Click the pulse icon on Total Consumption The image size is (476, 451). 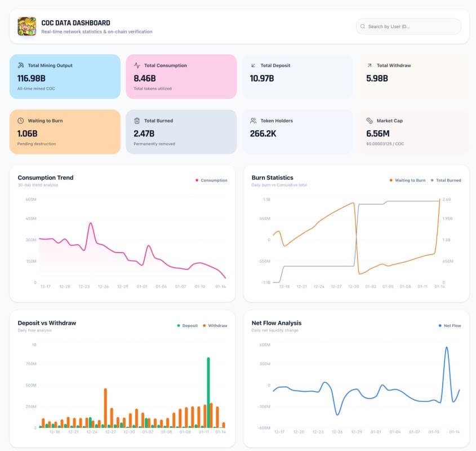(x=137, y=65)
